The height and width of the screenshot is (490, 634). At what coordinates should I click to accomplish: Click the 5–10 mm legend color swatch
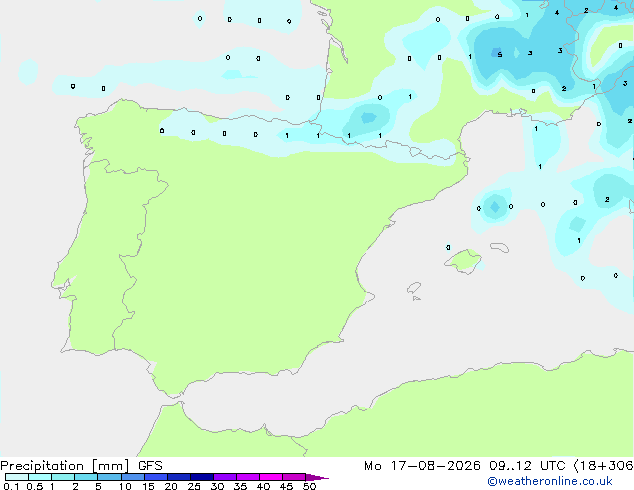[109, 477]
